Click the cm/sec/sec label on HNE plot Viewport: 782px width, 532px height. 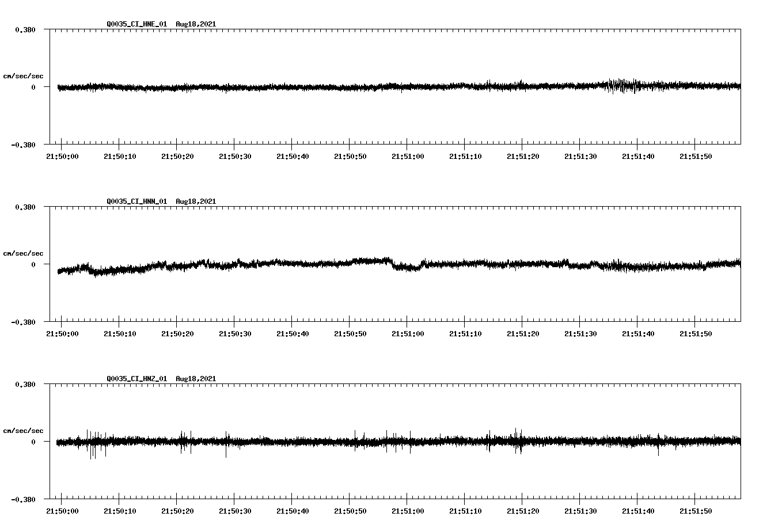23,76
